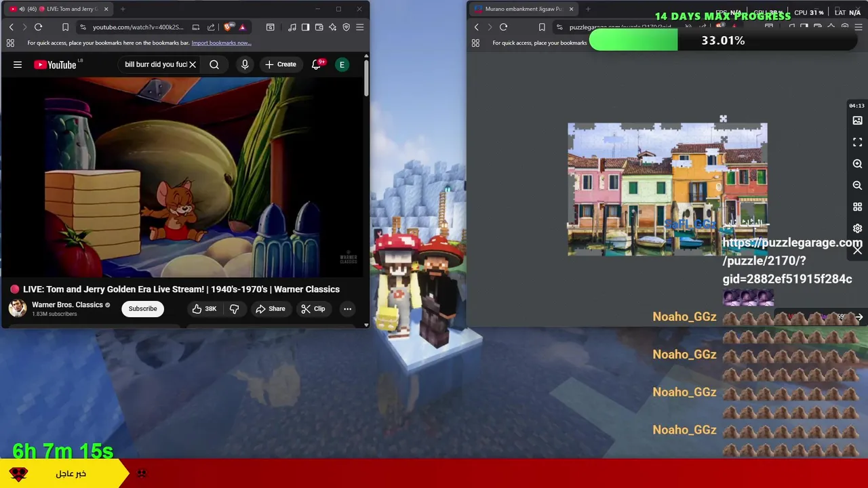Zoom out of the jigsaw puzzle
Viewport: 868px width, 488px height.
click(x=857, y=185)
